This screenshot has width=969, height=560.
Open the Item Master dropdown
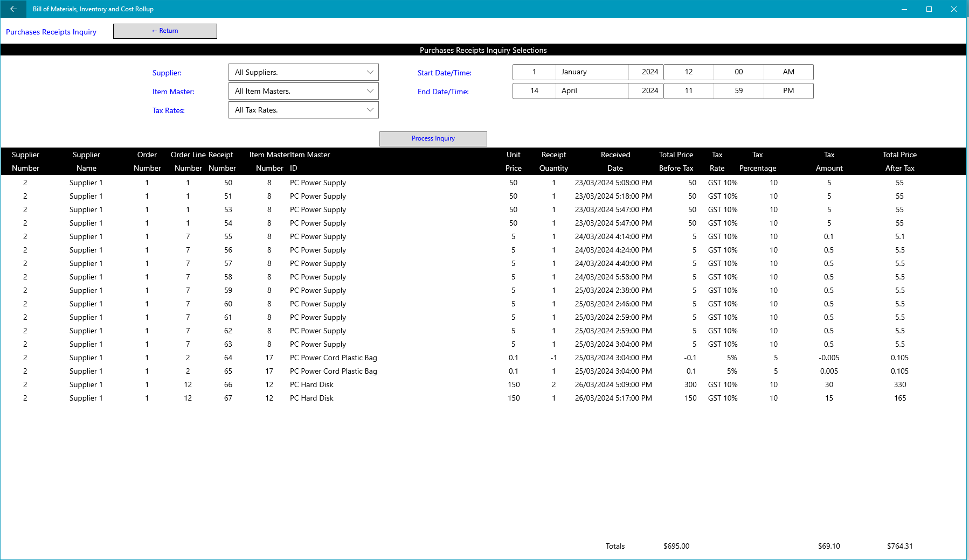point(303,91)
